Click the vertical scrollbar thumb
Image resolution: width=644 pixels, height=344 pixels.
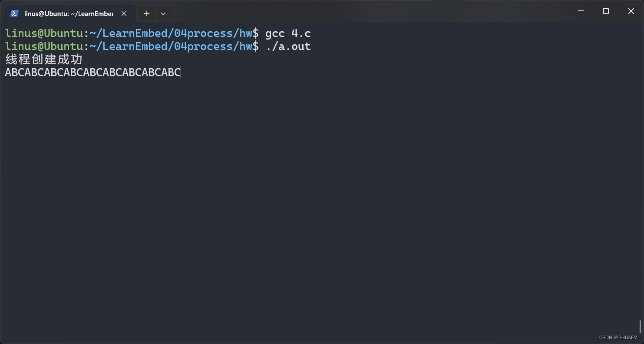tap(641, 326)
